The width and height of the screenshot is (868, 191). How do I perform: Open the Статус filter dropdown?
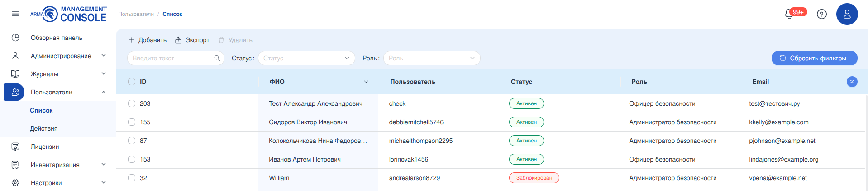(x=306, y=58)
